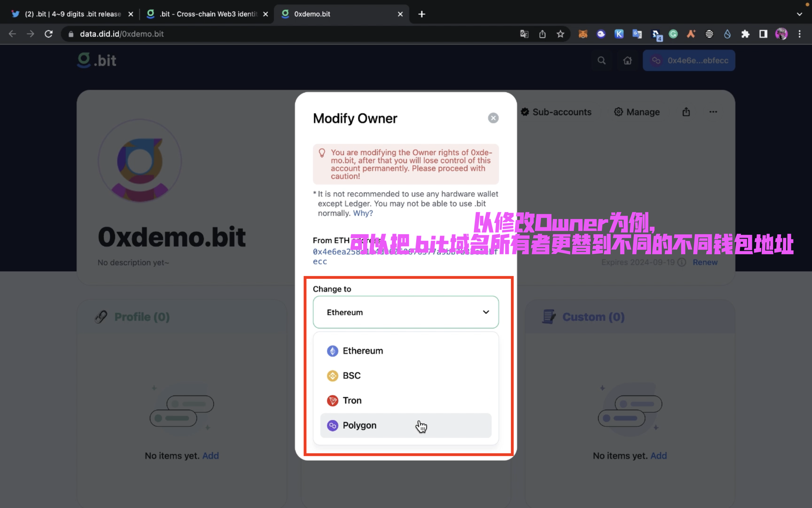
Task: Open the Why? hardware wallet link
Action: coord(363,213)
